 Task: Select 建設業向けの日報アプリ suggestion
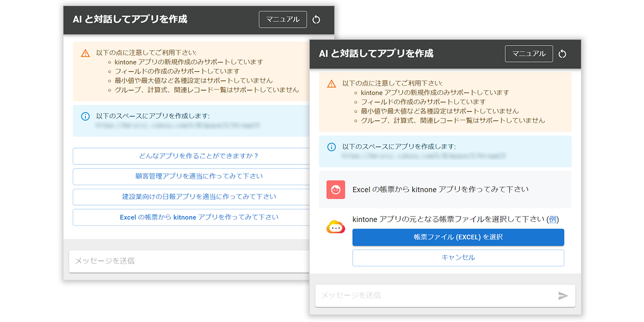(x=191, y=197)
